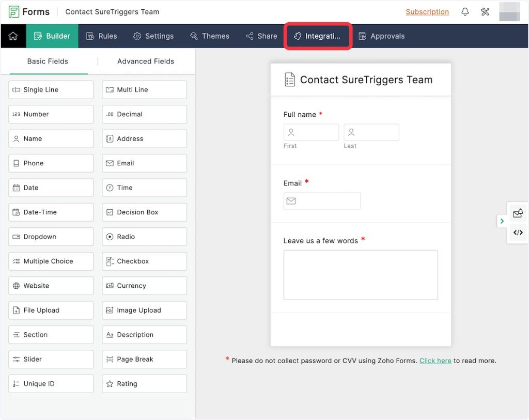Open the user profile avatar
This screenshot has height=420, width=529.
509,12
